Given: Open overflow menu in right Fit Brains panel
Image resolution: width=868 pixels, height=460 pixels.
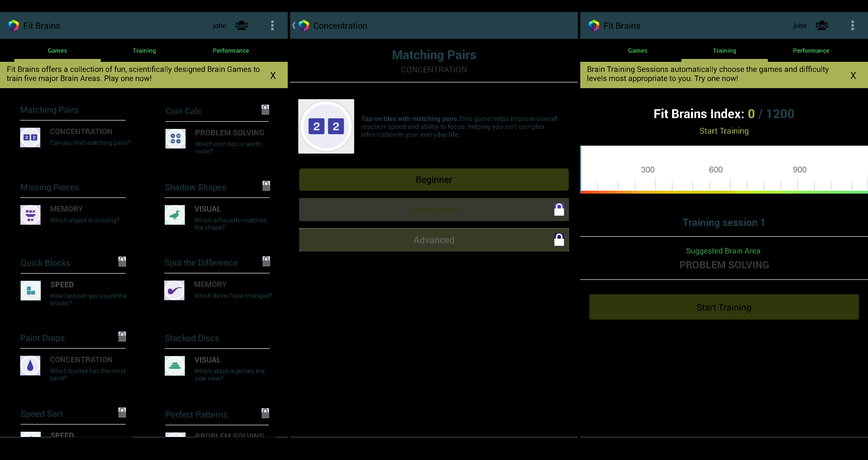Looking at the screenshot, I should click(852, 26).
